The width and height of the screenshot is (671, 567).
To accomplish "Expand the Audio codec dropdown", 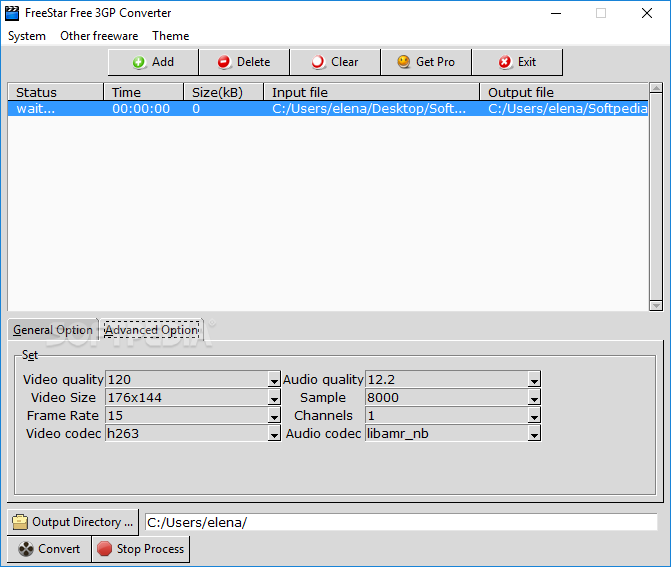I will click(x=534, y=433).
